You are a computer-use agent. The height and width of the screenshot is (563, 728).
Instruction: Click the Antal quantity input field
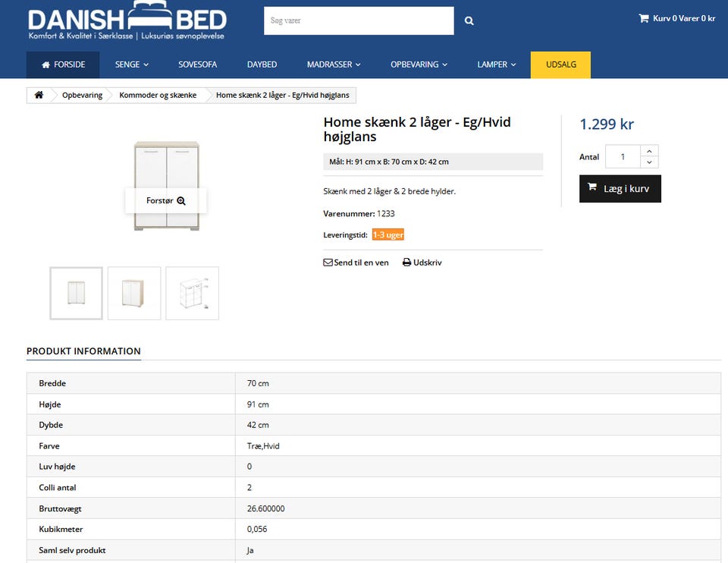(x=623, y=156)
